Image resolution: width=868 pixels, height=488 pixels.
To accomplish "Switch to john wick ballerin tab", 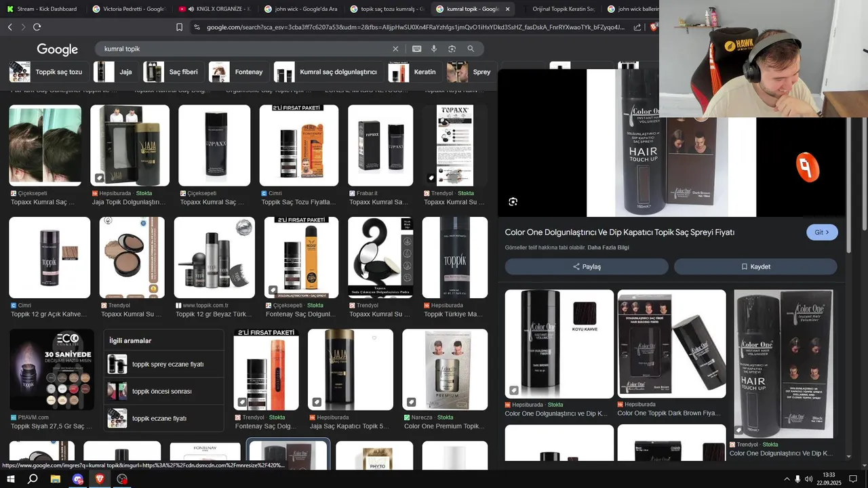I will click(632, 9).
